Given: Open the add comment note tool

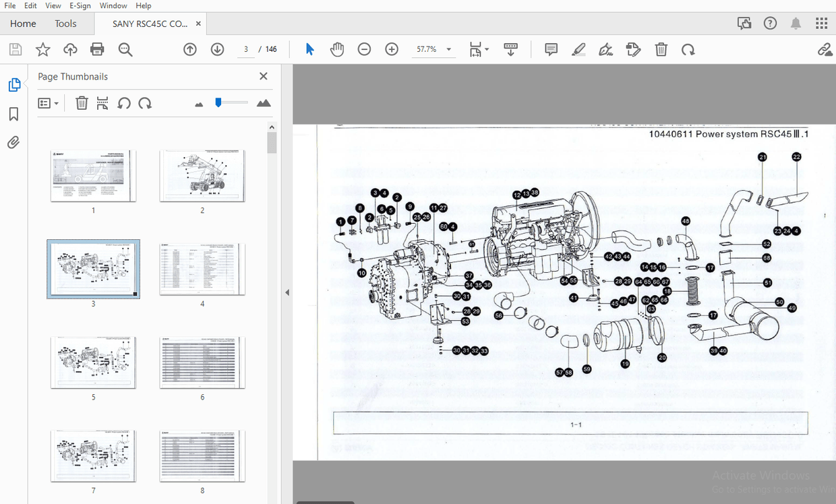Looking at the screenshot, I should click(551, 49).
